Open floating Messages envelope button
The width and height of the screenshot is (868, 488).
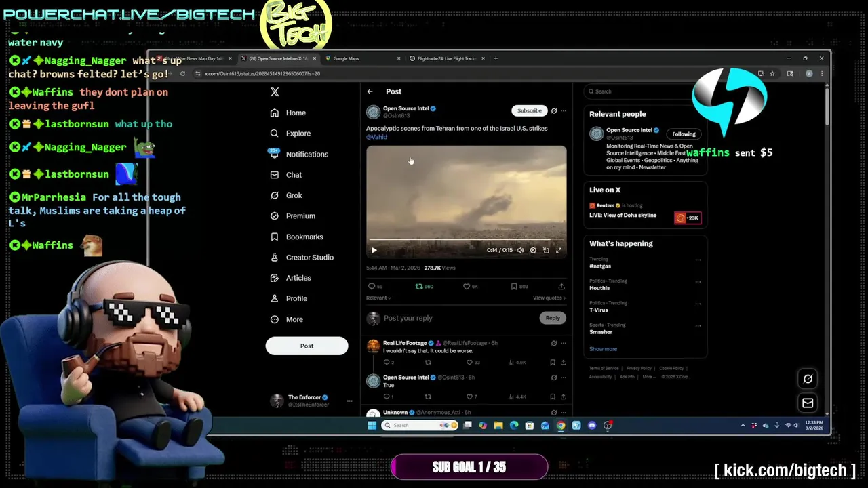[x=808, y=403]
